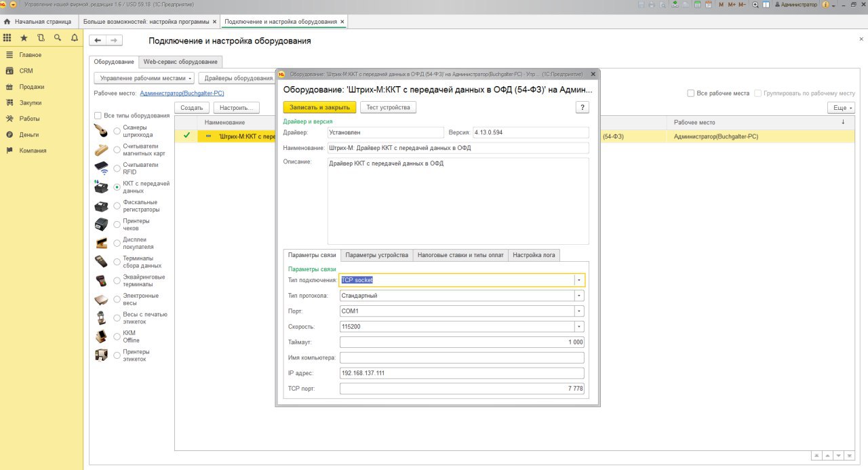Open the Продажи section
Screen dimensions: 868x470
pos(32,87)
